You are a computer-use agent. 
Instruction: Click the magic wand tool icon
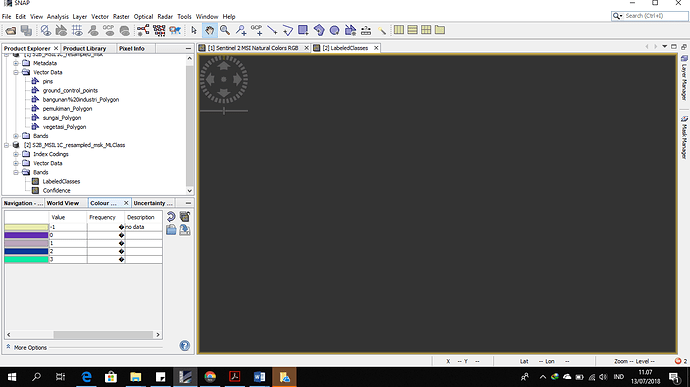[382, 30]
